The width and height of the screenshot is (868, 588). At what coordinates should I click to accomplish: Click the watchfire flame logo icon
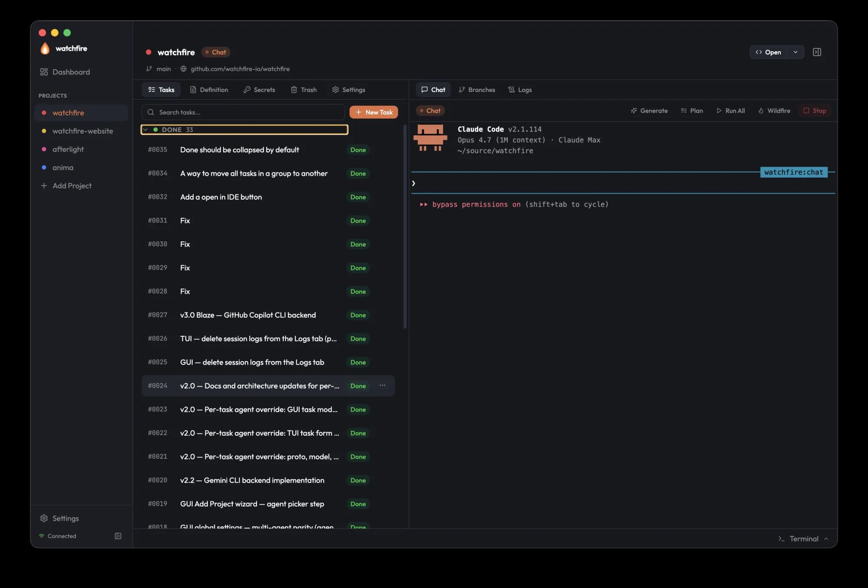click(45, 48)
